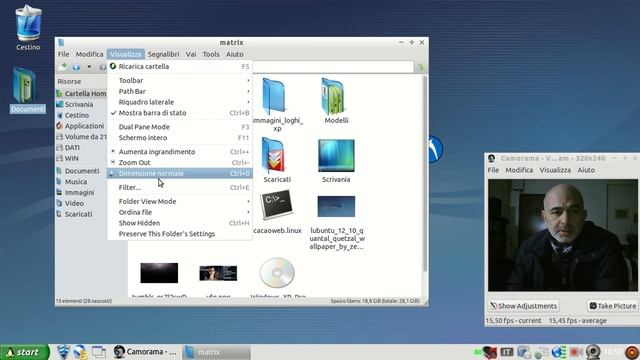Choose Filter... menu entry
Screen dimensions: 640x360
[x=180, y=187]
